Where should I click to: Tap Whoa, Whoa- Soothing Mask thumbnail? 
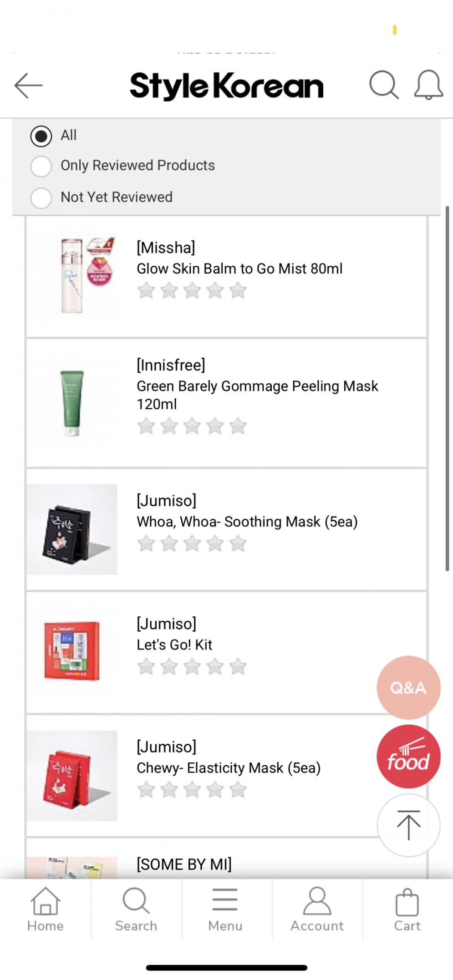coord(72,529)
